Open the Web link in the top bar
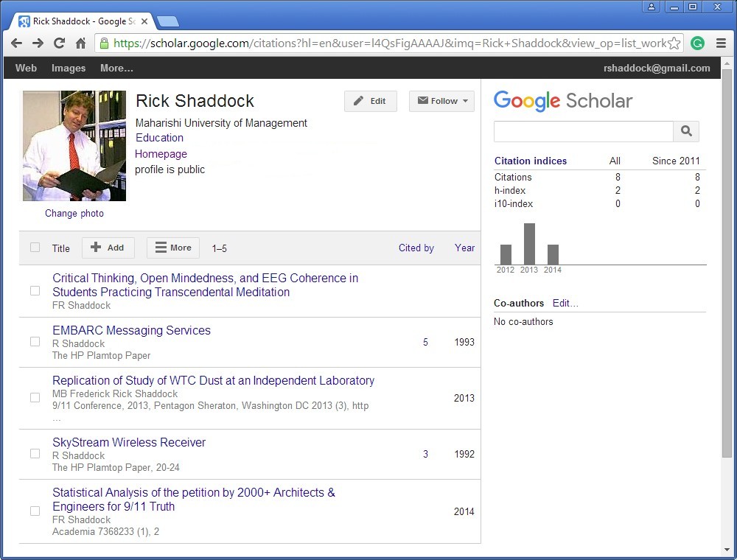This screenshot has height=560, width=737. 26,68
